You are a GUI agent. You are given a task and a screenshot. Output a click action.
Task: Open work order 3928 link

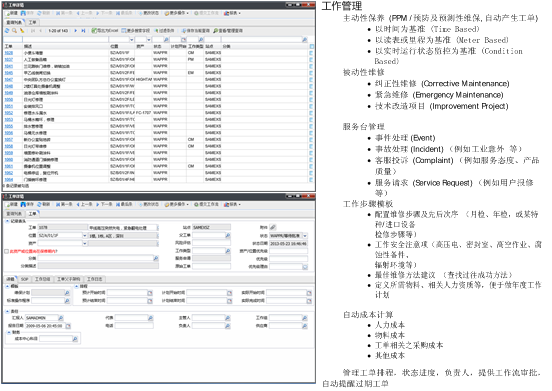point(8,53)
